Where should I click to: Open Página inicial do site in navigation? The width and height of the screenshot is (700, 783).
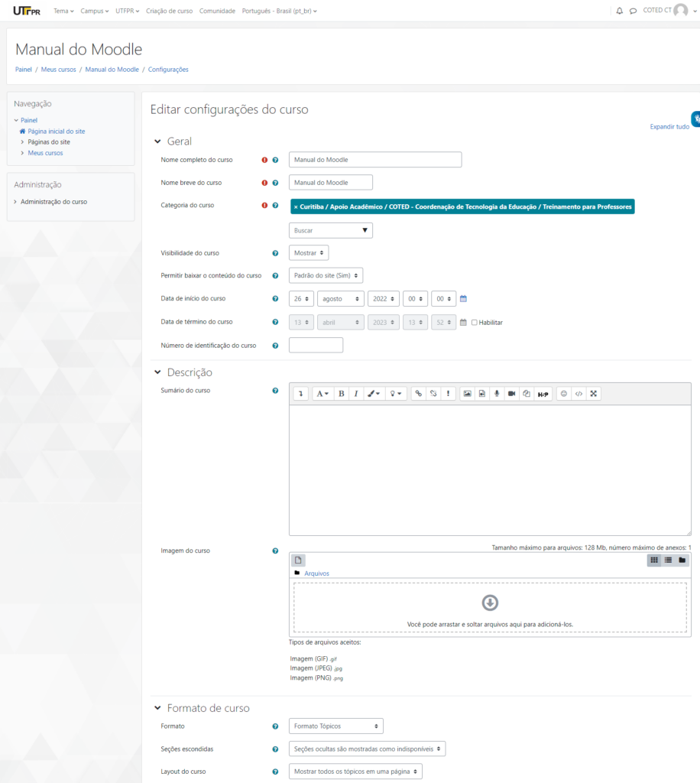(57, 132)
